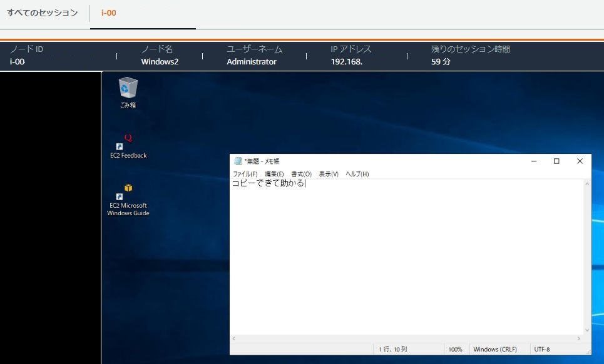Click the left arrow of the horizontal scrollbar
The image size is (604, 364).
click(x=234, y=338)
